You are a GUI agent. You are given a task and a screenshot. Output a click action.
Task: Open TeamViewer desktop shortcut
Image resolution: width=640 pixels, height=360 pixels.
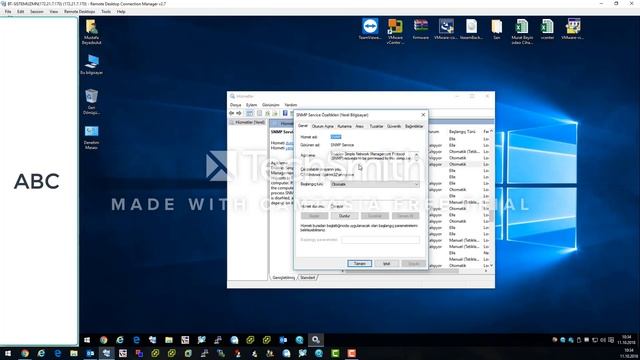(x=370, y=29)
